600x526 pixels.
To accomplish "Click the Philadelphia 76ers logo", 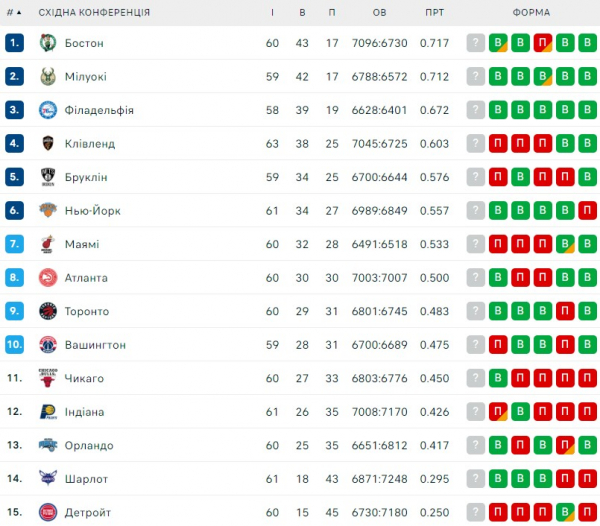I will coord(48,110).
